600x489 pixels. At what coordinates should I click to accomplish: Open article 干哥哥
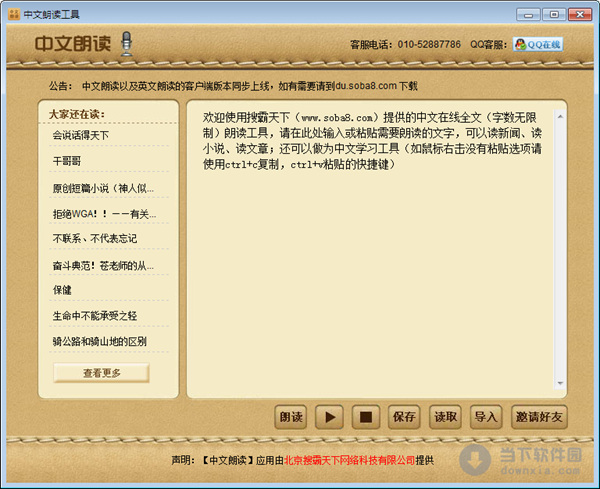pyautogui.click(x=67, y=161)
